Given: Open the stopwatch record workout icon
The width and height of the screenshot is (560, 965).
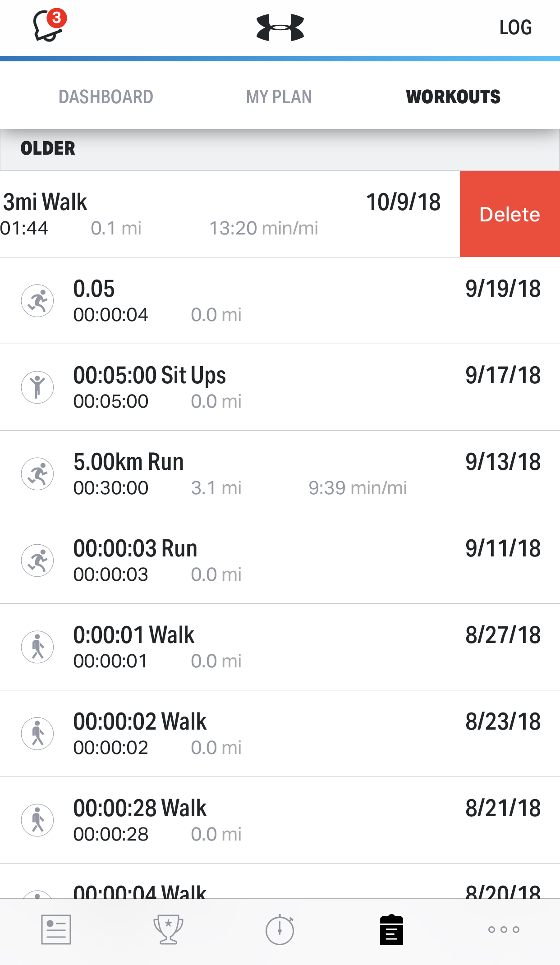Looking at the screenshot, I should pyautogui.click(x=280, y=929).
